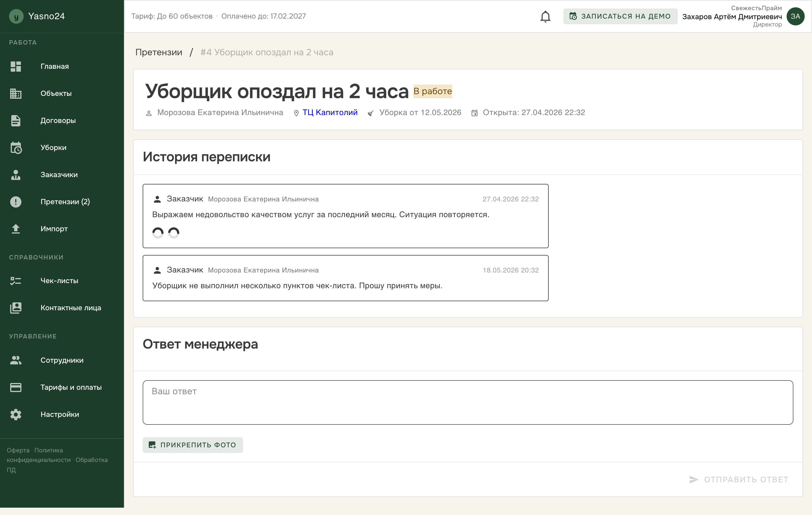The image size is (812, 515).
Task: Open Оферта footer link
Action: [x=18, y=450]
